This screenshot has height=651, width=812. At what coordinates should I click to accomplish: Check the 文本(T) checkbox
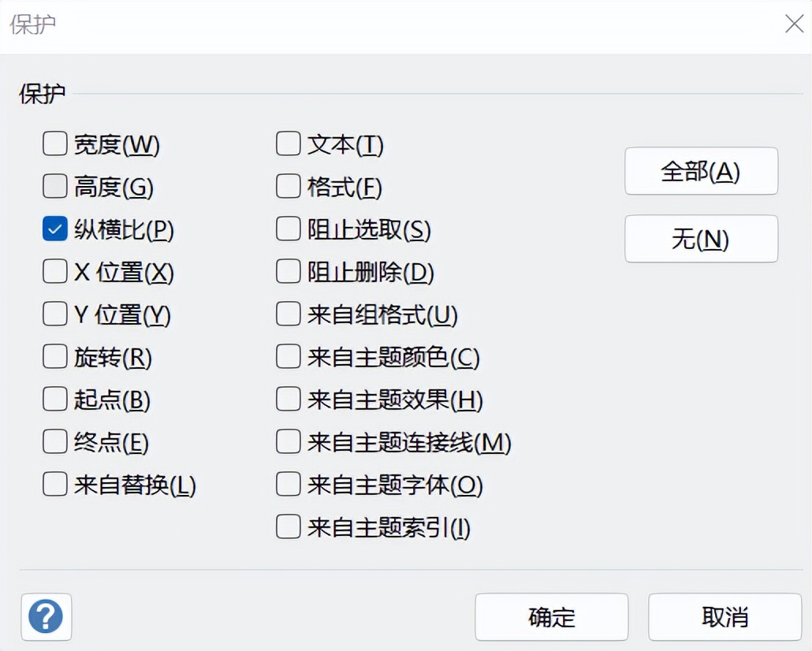289,143
